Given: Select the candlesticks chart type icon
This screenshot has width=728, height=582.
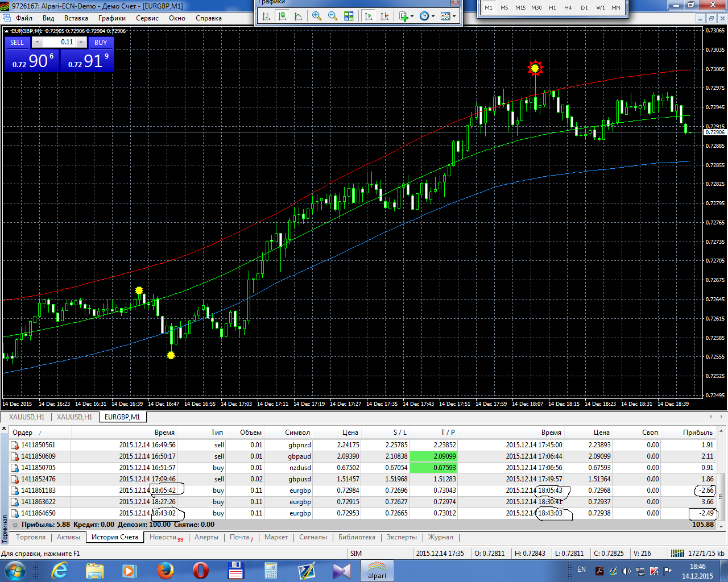Looking at the screenshot, I should click(x=282, y=16).
